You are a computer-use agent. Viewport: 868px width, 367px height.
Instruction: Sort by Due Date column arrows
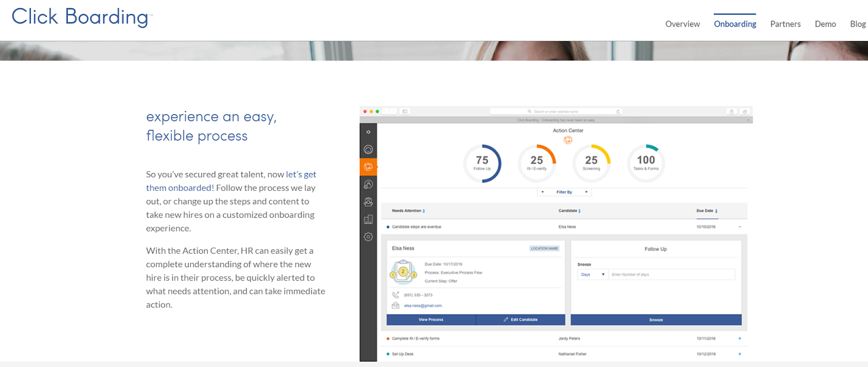(716, 211)
